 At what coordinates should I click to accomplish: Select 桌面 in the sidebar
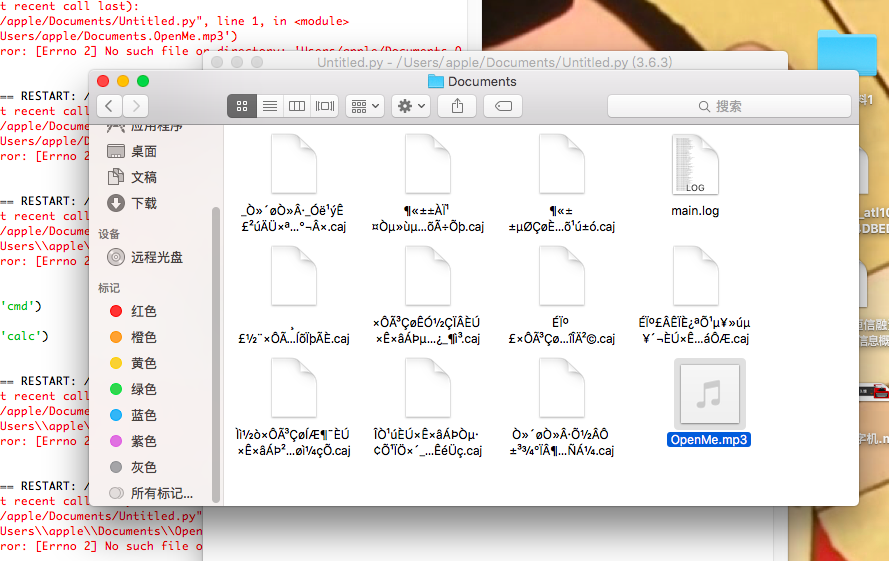pos(144,151)
